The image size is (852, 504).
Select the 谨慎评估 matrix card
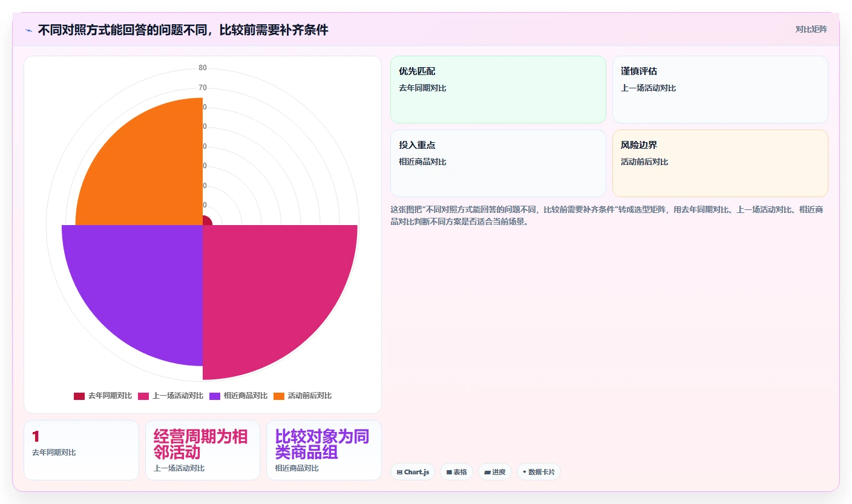pyautogui.click(x=720, y=90)
